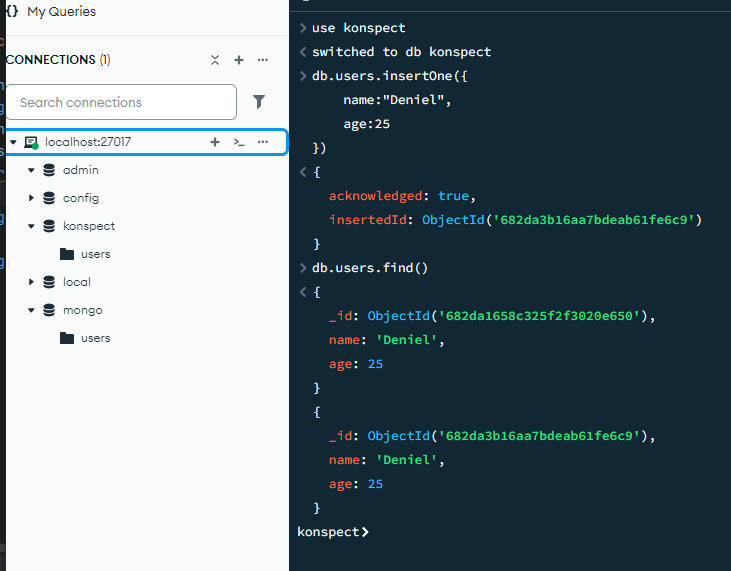Expand the local database arrow

coord(31,283)
